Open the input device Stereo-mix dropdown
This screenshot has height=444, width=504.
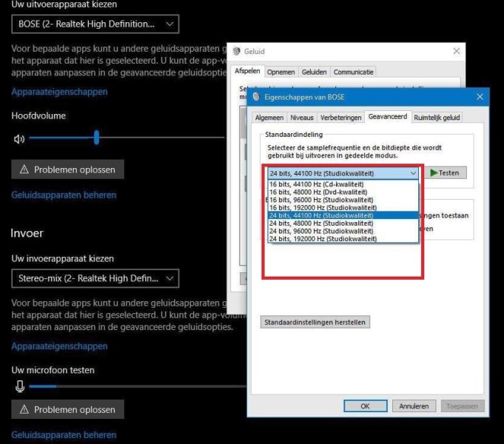[x=95, y=278]
